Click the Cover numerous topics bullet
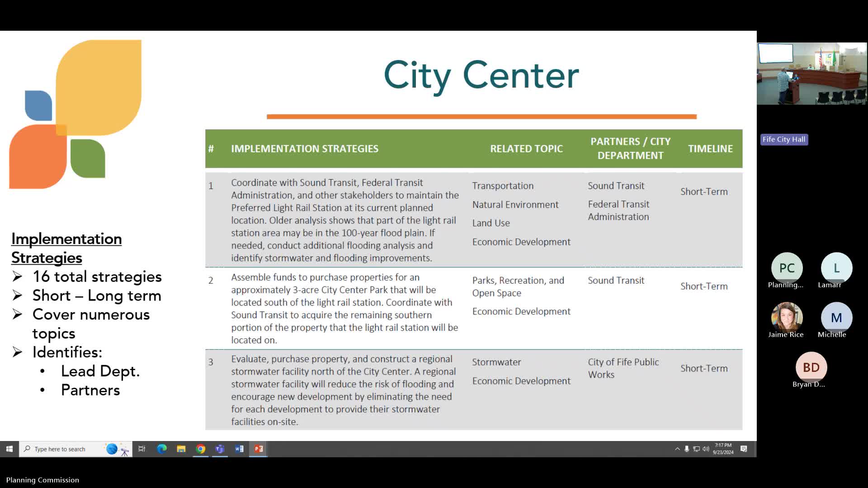This screenshot has width=868, height=488. click(x=91, y=324)
